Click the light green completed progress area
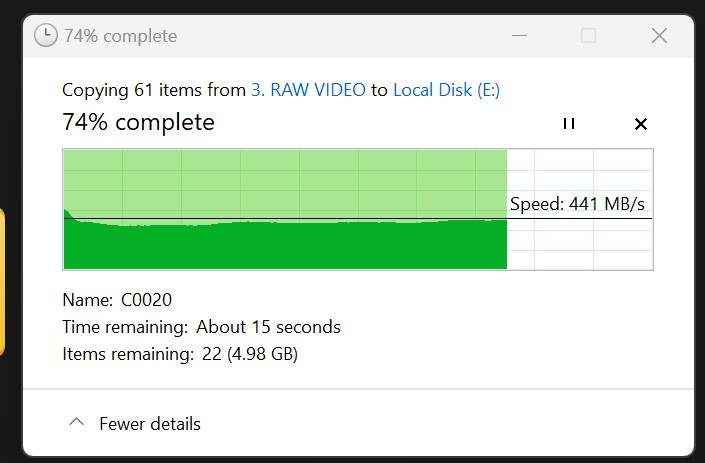This screenshot has width=705, height=463. 285,182
